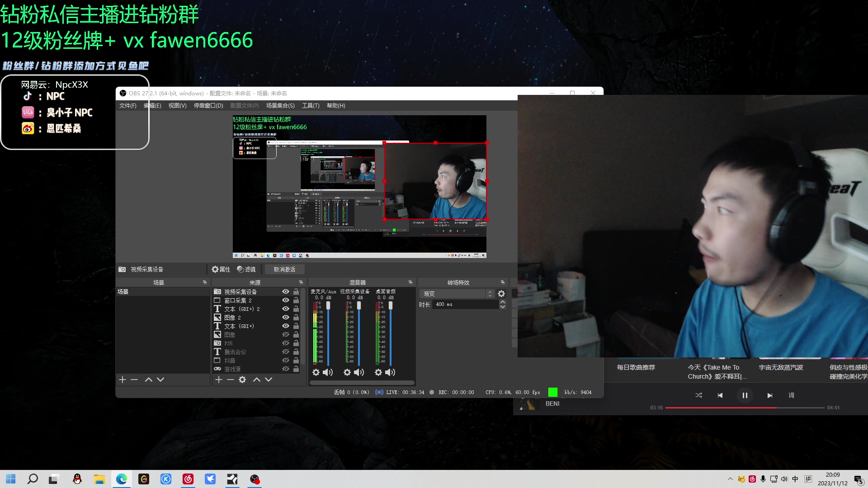The width and height of the screenshot is (868, 488).
Task: Open the 滤镜 filters button in the toolbar
Action: (247, 269)
